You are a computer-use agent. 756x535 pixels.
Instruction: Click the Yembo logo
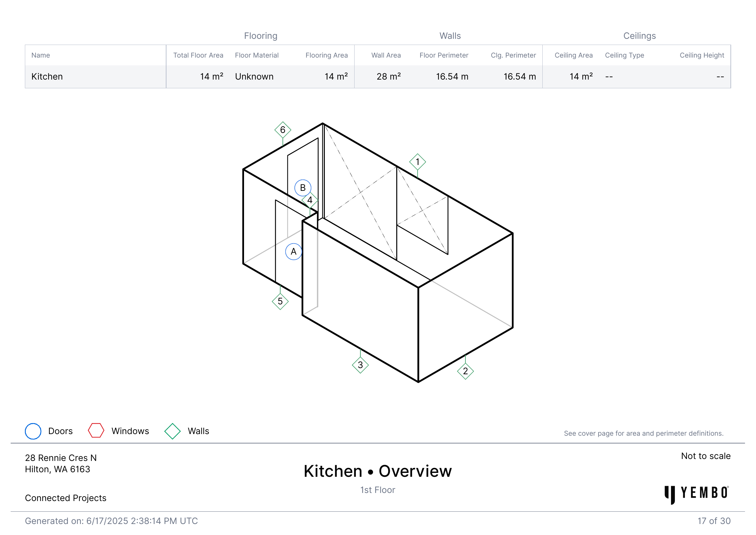697,495
